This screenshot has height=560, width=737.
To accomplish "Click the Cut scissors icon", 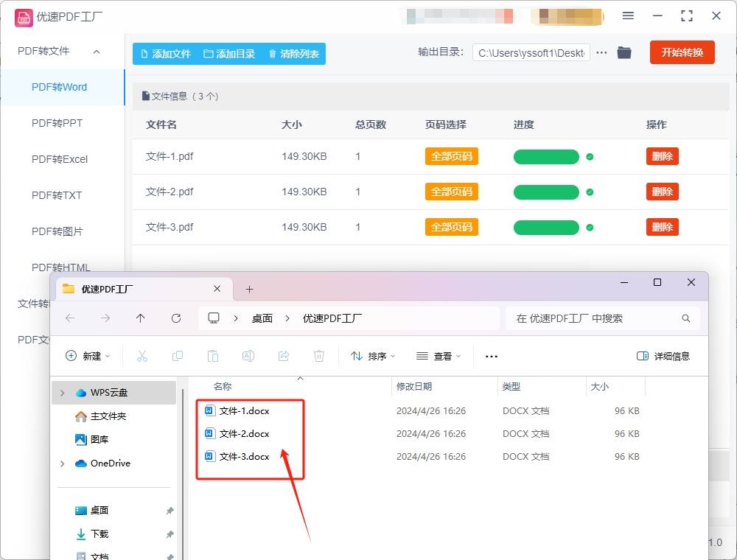I will pos(142,356).
